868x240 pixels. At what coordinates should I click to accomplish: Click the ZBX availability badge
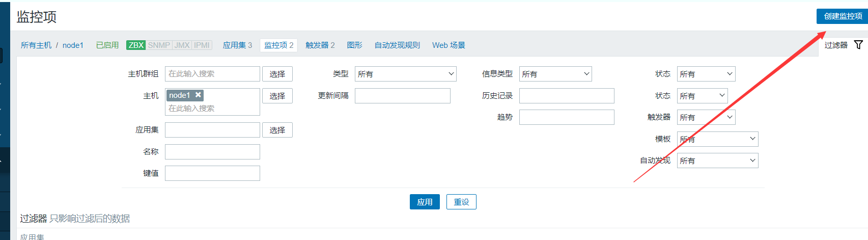point(136,45)
